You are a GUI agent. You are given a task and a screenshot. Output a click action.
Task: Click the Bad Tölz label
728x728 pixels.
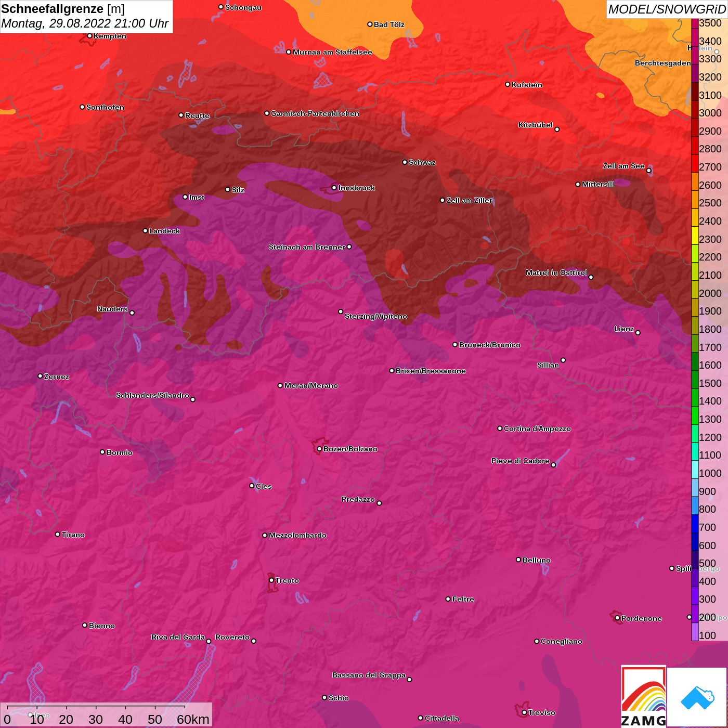click(x=389, y=24)
